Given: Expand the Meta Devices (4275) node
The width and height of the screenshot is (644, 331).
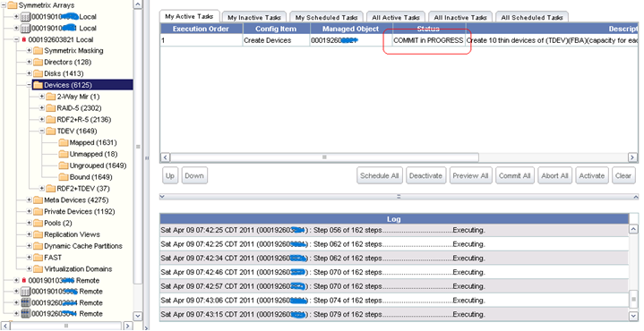Looking at the screenshot, I should 30,200.
